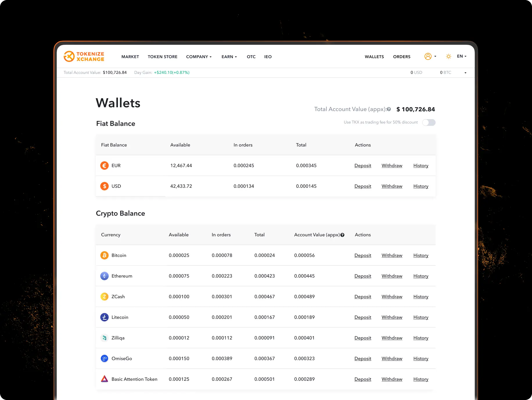Click the OmiseGo coin icon
Screen dimensions: 532x400
click(104, 358)
